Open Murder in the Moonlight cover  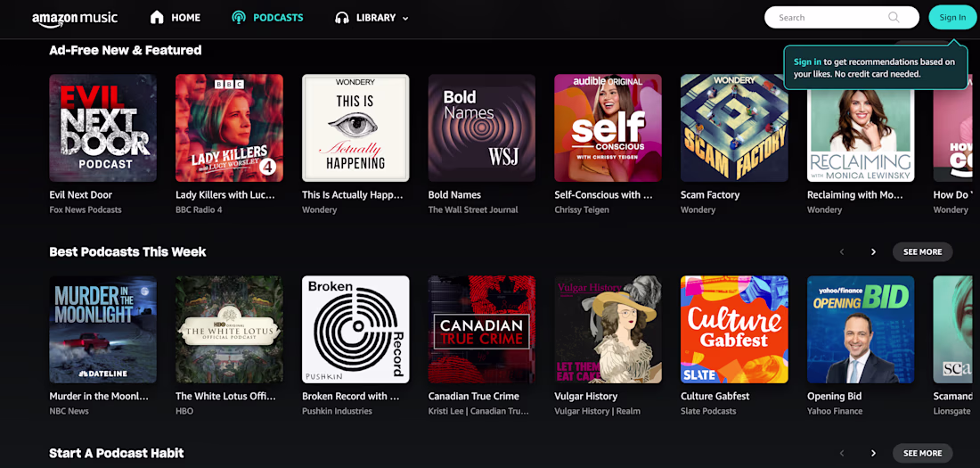click(103, 330)
